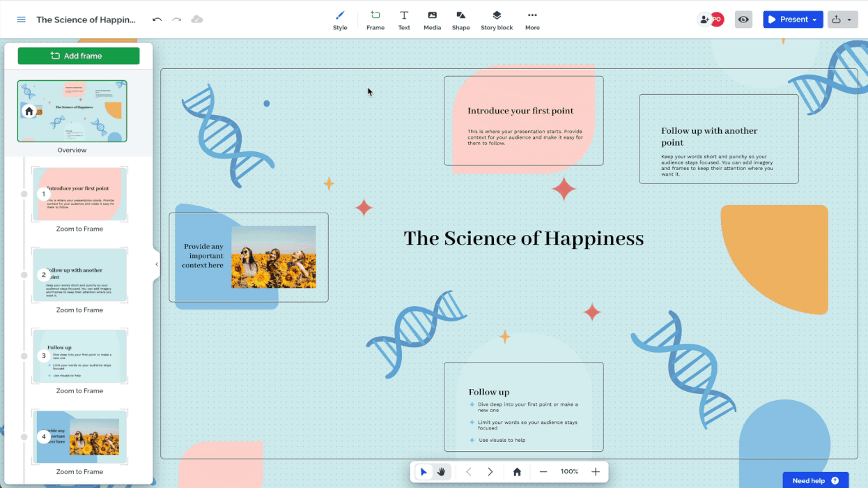
Task: Click the zoom in plus button
Action: point(596,472)
